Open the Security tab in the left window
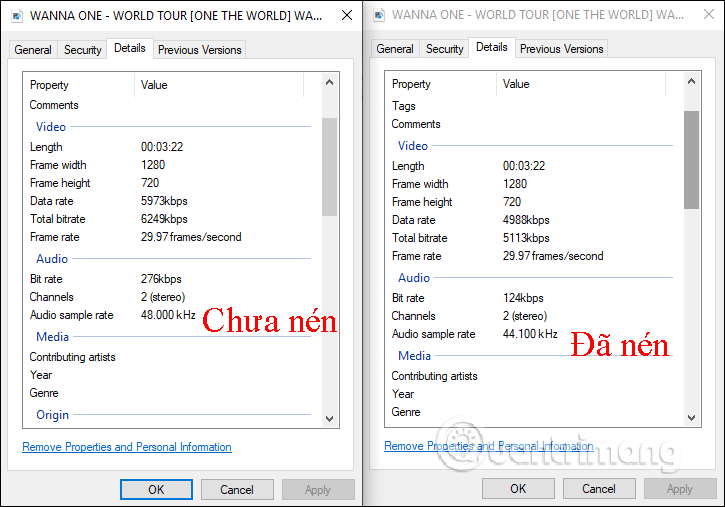This screenshot has width=725, height=507. coord(82,50)
